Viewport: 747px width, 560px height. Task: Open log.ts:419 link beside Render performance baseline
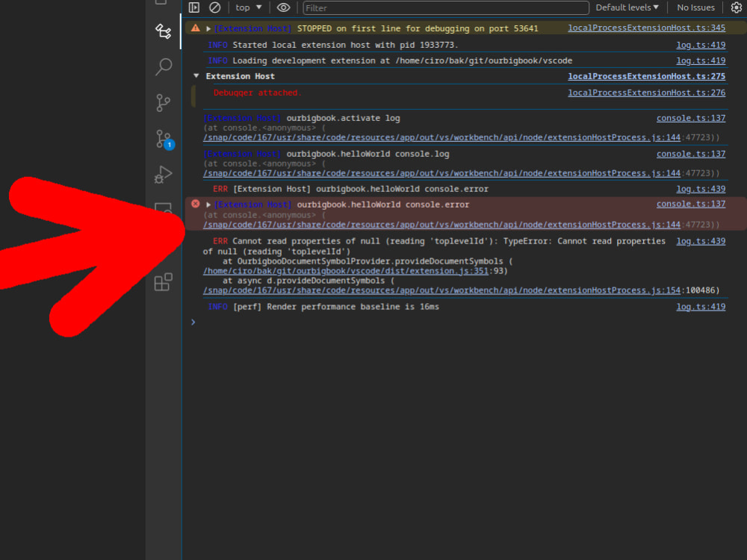coord(701,307)
